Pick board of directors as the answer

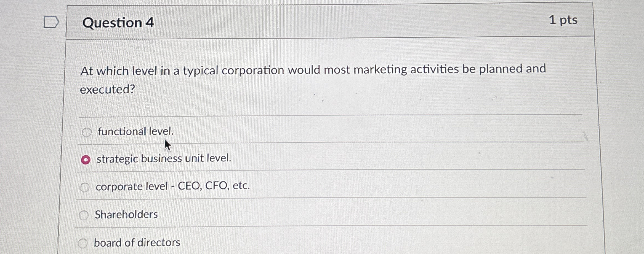click(x=83, y=243)
